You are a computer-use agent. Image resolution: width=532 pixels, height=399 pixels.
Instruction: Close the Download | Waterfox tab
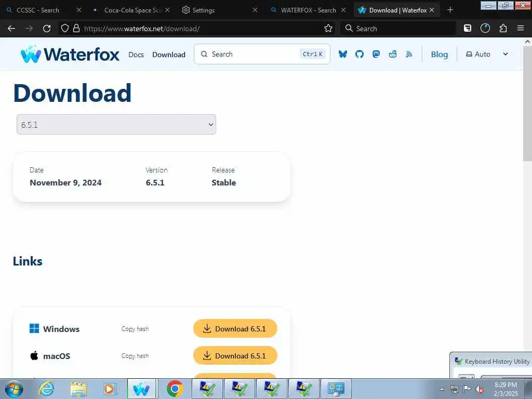432,10
